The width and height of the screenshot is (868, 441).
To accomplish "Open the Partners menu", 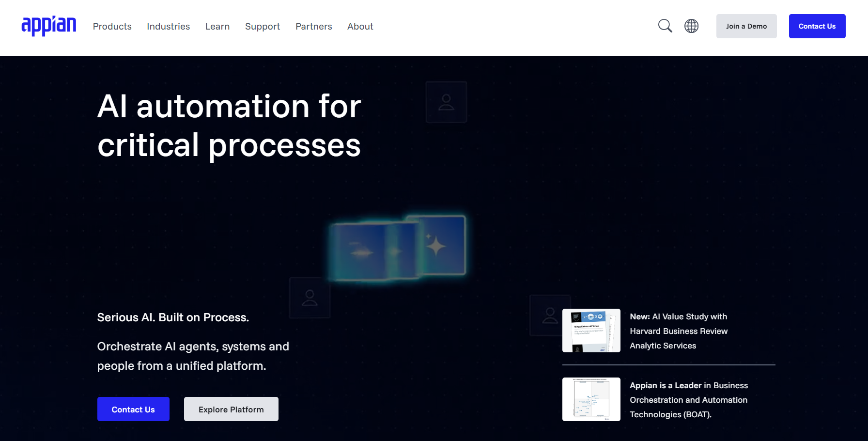I will [x=314, y=26].
